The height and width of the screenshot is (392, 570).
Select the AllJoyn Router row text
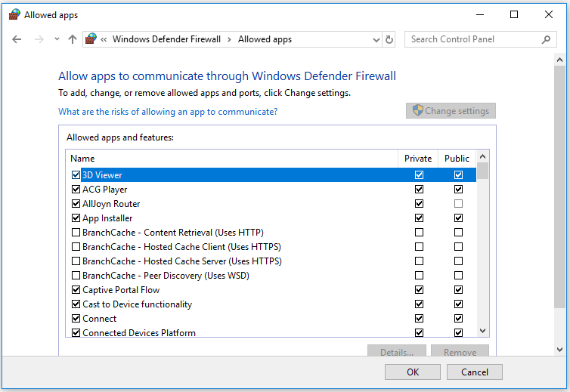[x=111, y=203]
